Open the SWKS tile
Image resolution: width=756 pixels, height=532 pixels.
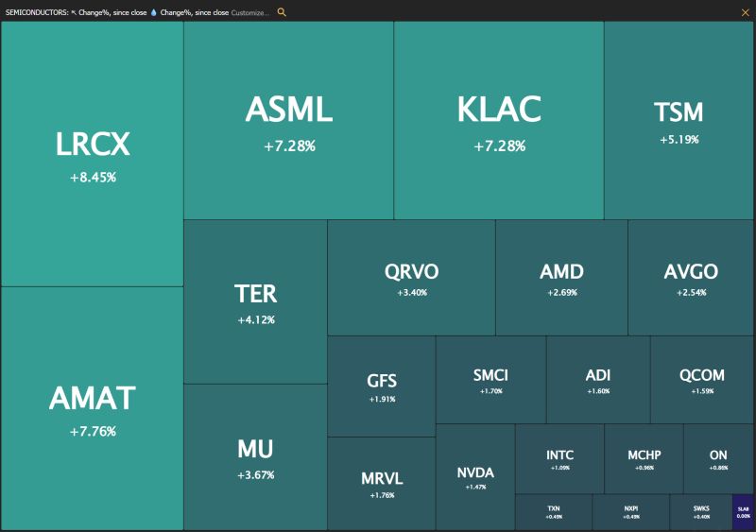(x=701, y=512)
